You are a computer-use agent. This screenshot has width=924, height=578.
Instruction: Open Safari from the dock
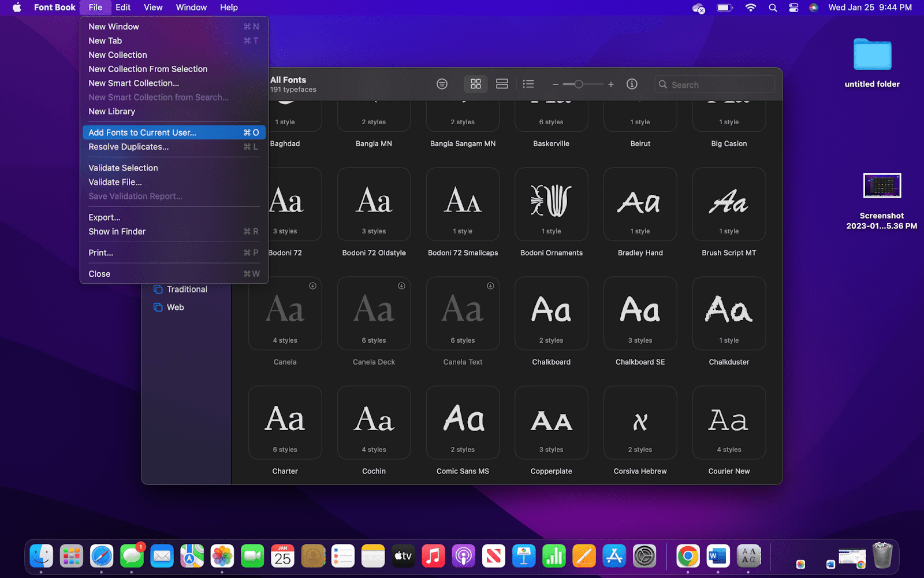tap(102, 557)
